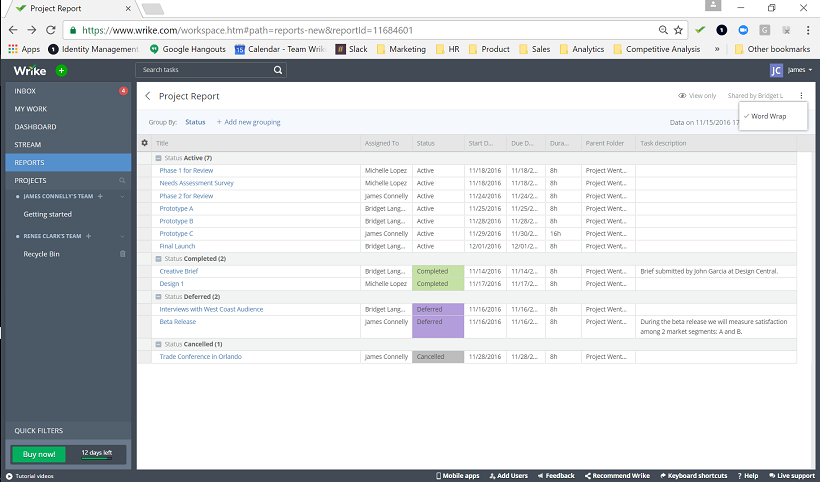Open Keyboard shortcuts link
Screen dimensions: 820x482
693,476
